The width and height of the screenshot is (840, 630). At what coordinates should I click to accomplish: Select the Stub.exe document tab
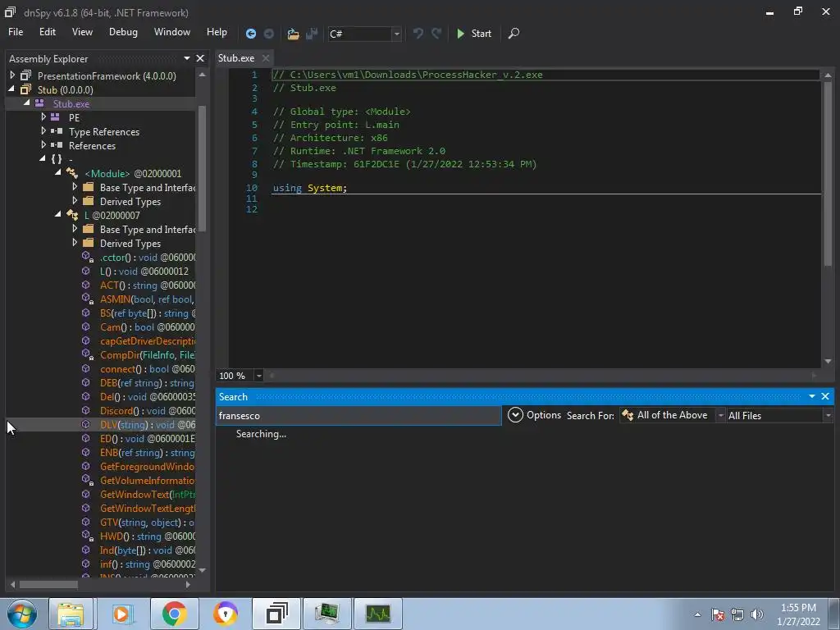236,58
